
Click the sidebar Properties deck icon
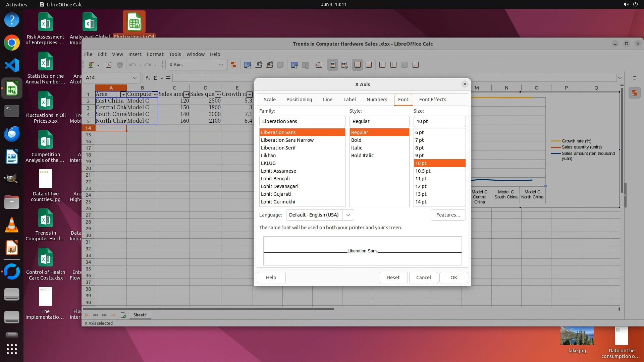coord(635,93)
